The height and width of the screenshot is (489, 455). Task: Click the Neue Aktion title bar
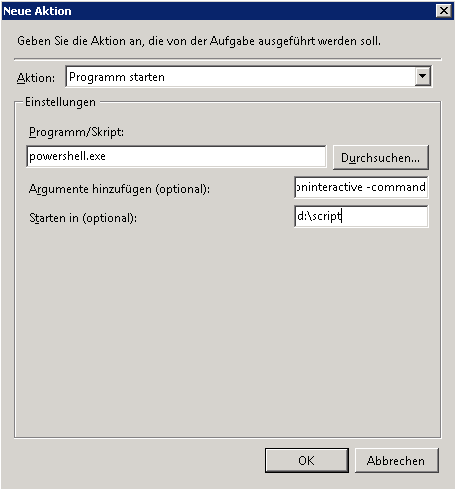tap(217, 11)
